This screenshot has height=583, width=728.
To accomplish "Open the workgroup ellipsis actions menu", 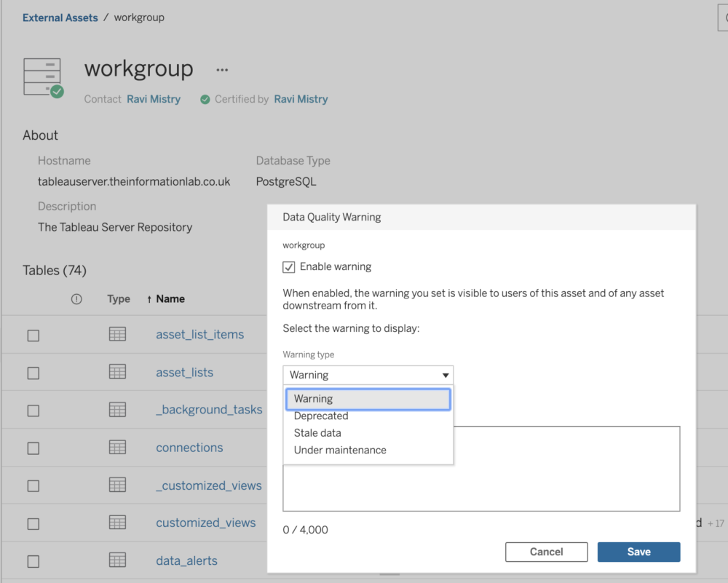I will [222, 70].
